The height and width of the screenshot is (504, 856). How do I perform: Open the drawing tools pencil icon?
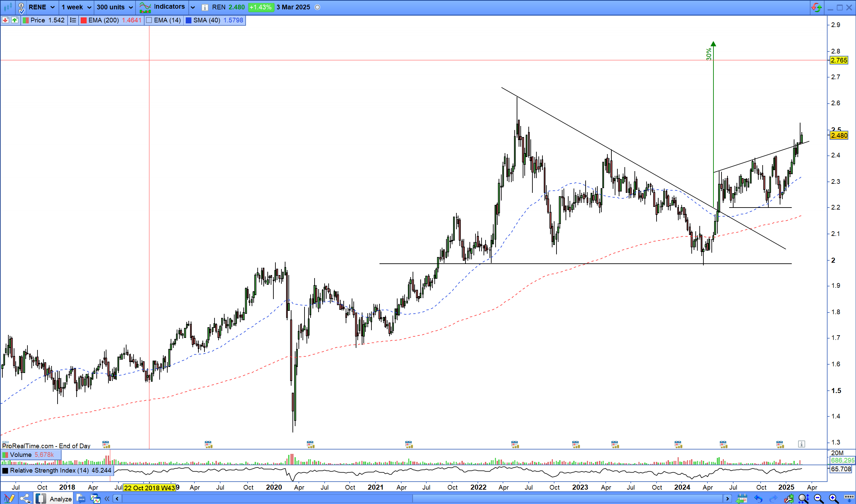click(x=9, y=498)
